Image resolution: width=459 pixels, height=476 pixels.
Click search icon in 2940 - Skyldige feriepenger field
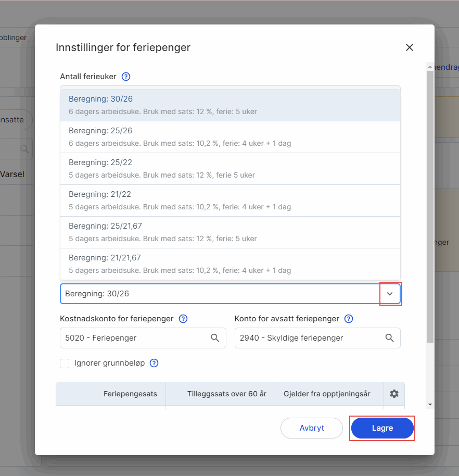click(389, 338)
